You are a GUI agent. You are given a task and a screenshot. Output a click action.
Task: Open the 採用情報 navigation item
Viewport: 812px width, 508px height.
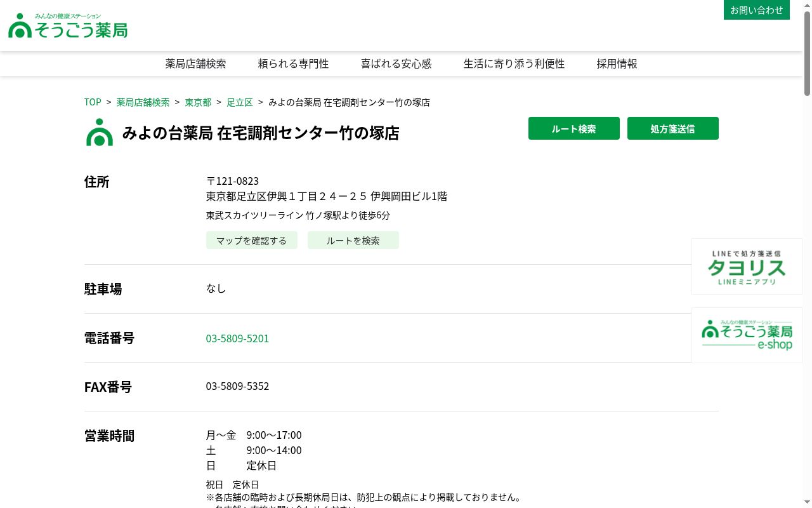click(617, 63)
